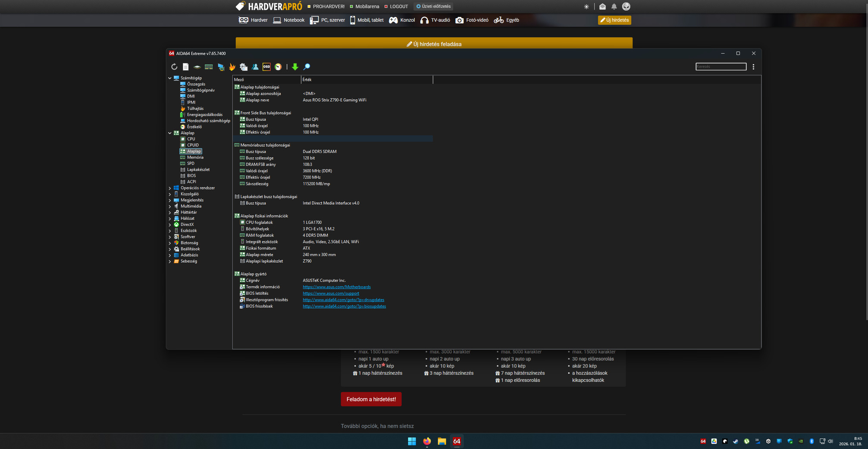Expand the Multimédia tree node

(170, 206)
